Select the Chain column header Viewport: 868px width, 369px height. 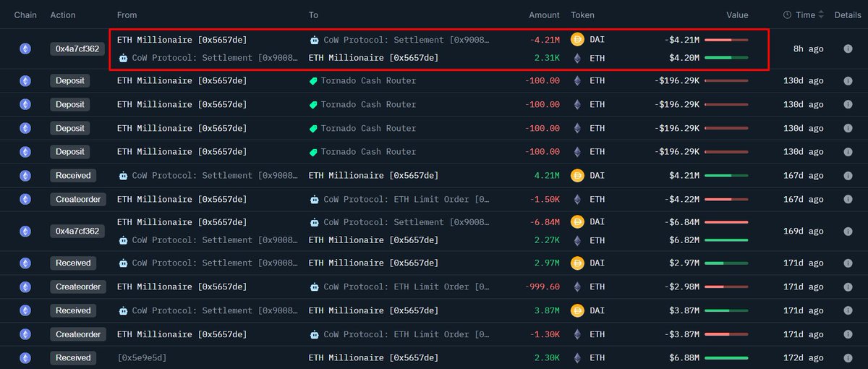tap(25, 15)
